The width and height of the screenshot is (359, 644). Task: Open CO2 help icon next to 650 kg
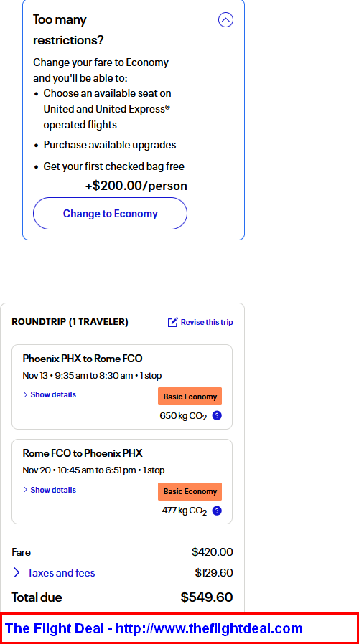click(217, 416)
